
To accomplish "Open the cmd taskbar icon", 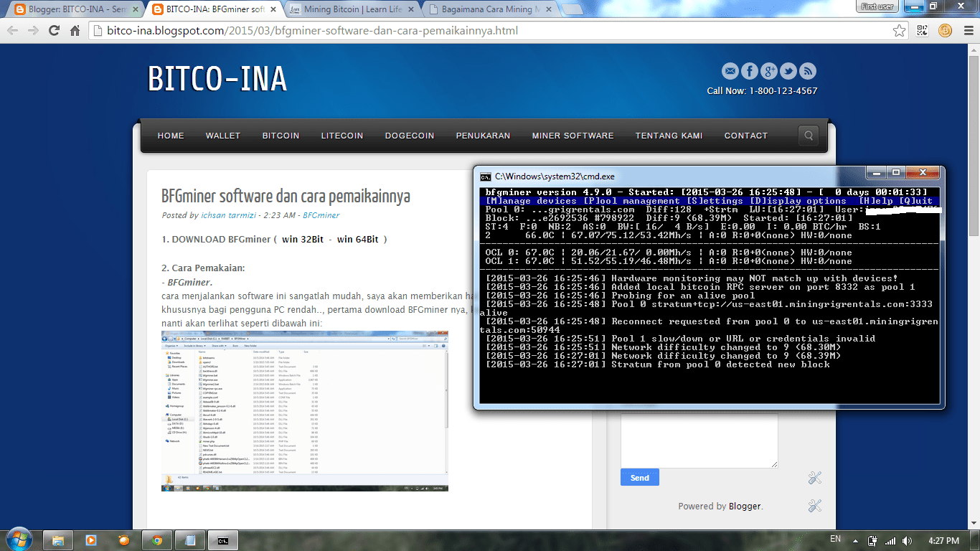I will (223, 540).
